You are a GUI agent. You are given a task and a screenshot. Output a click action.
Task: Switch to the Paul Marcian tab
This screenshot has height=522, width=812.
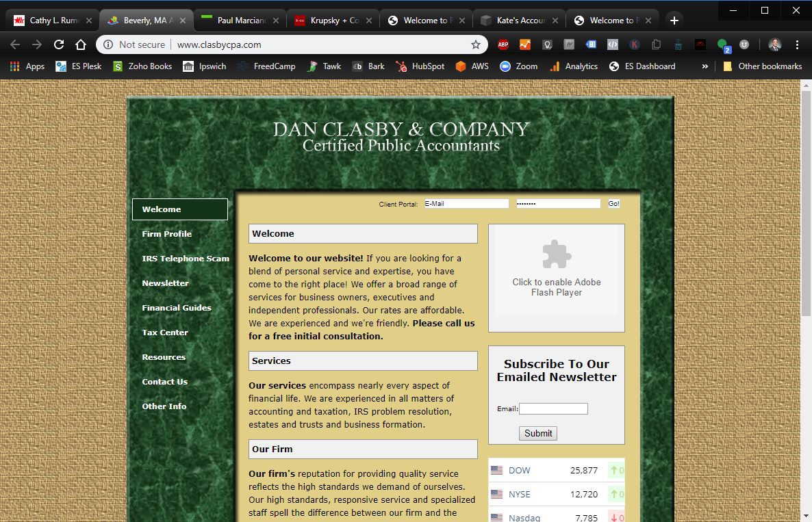pyautogui.click(x=240, y=20)
